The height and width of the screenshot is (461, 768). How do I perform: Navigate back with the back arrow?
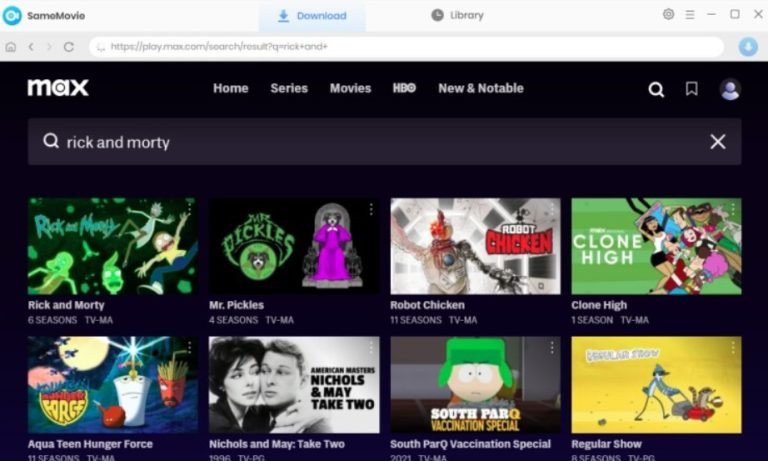click(x=31, y=47)
